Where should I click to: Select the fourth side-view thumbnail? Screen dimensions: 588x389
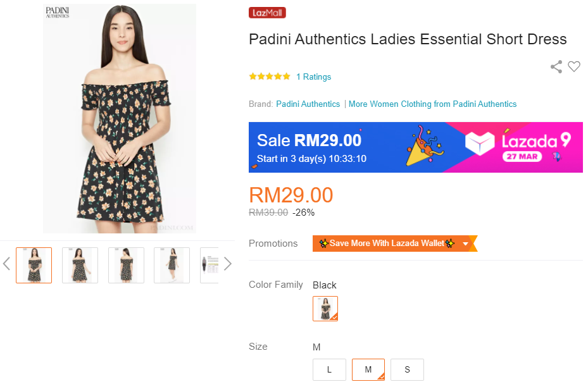[172, 265]
